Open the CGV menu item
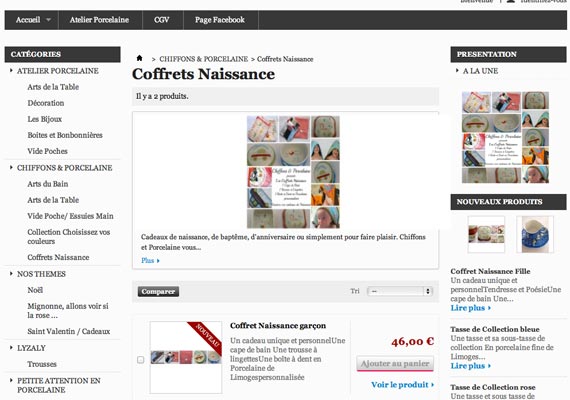This screenshot has width=570, height=400. [162, 20]
